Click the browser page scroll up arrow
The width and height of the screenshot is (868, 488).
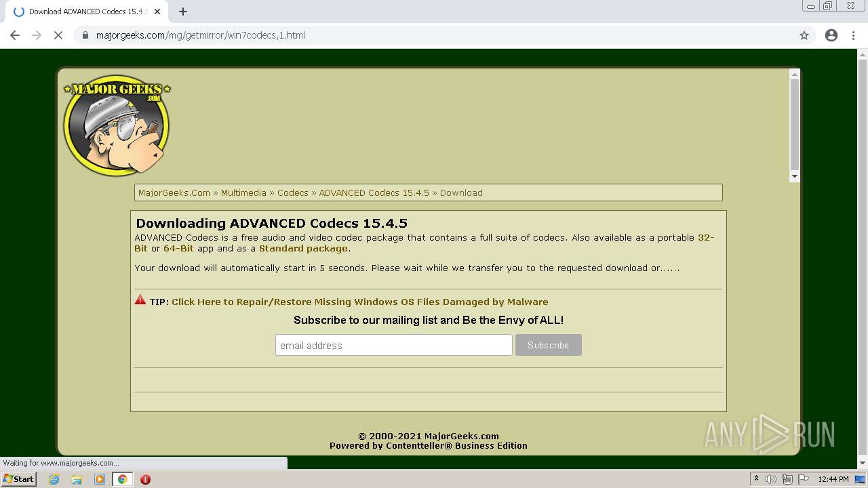[x=863, y=54]
